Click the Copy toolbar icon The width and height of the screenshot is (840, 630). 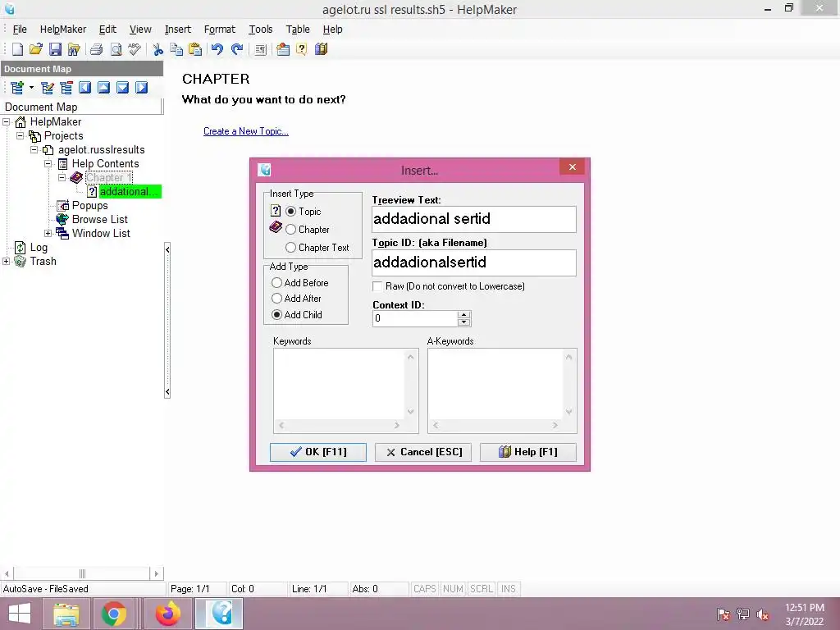(x=176, y=49)
